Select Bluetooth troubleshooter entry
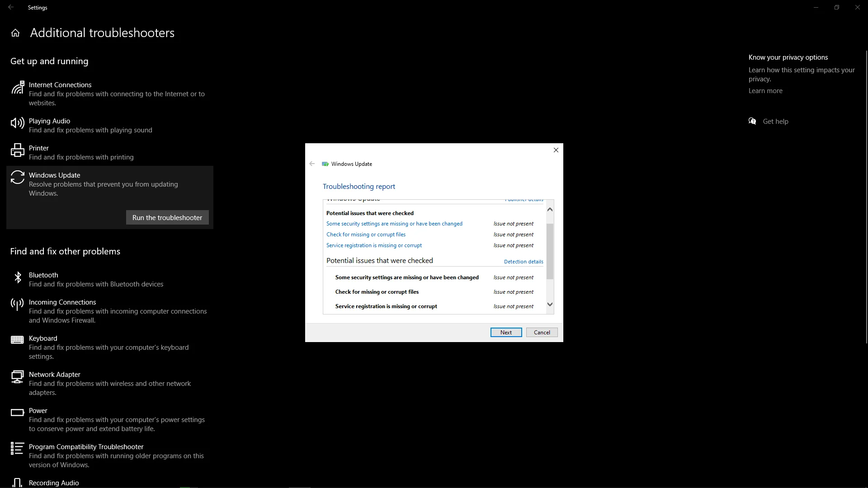This screenshot has height=488, width=868. (110, 279)
